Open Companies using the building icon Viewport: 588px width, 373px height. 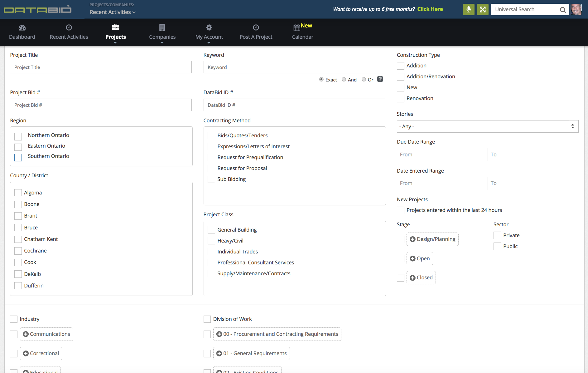[162, 27]
